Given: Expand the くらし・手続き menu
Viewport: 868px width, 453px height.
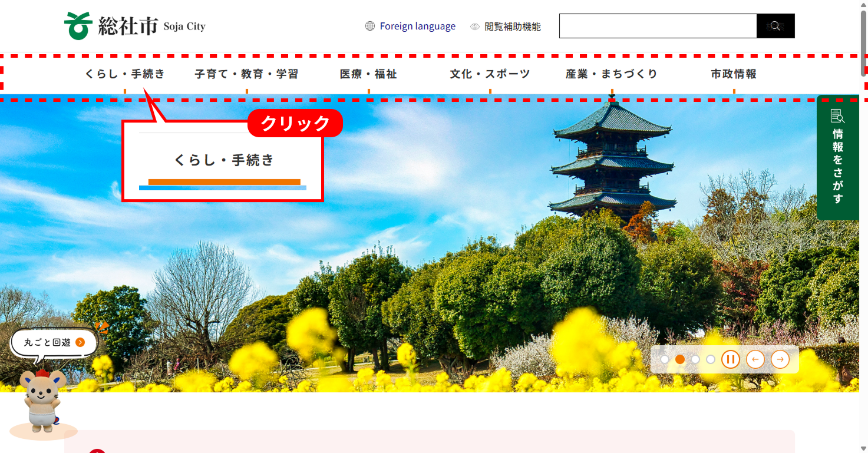Looking at the screenshot, I should tap(124, 74).
